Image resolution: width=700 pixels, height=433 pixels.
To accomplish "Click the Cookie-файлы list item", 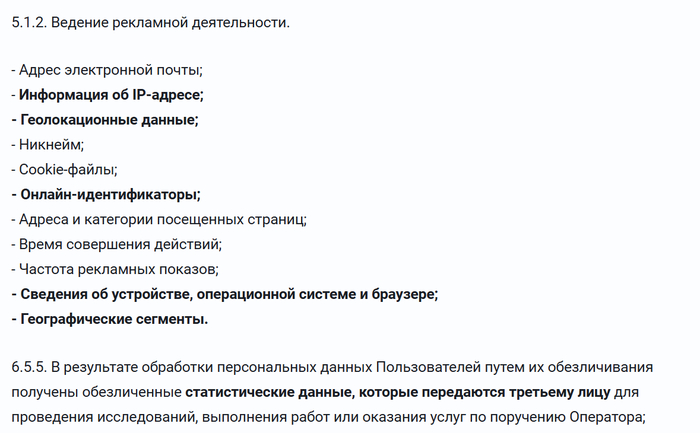I will click(64, 170).
